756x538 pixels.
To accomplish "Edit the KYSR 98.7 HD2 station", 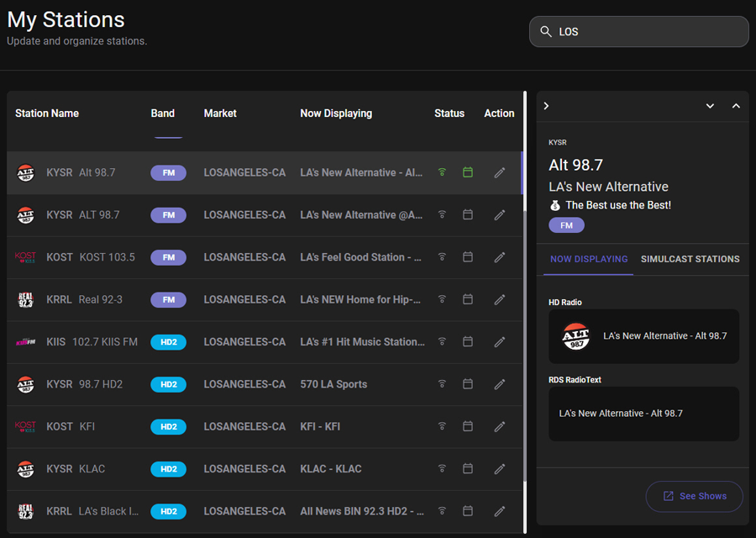I will 500,384.
